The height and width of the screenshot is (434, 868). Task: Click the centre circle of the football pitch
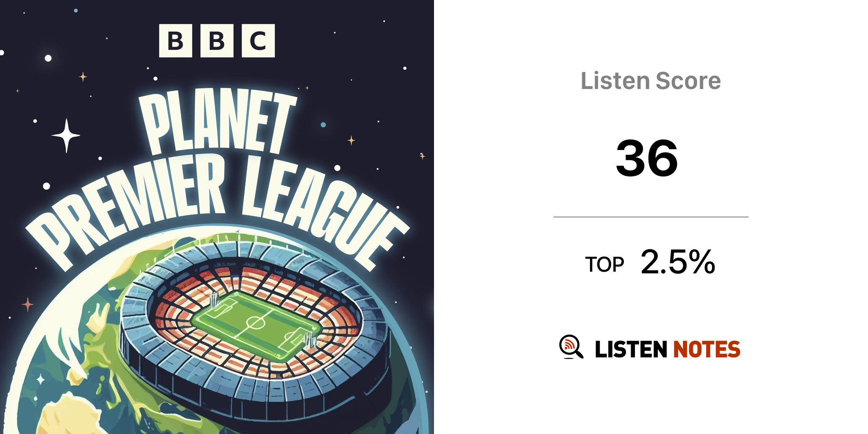coord(256,323)
